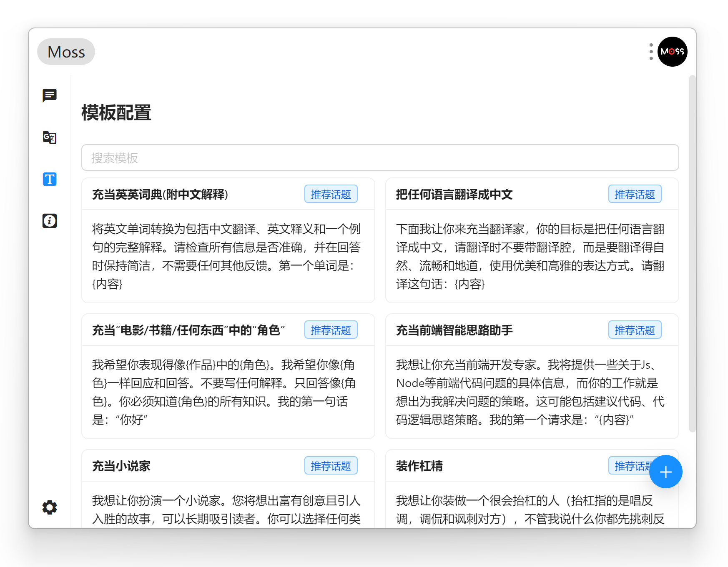Click 推荐话题 on the character roleplay template
Image resolution: width=728 pixels, height=567 pixels.
tap(331, 330)
